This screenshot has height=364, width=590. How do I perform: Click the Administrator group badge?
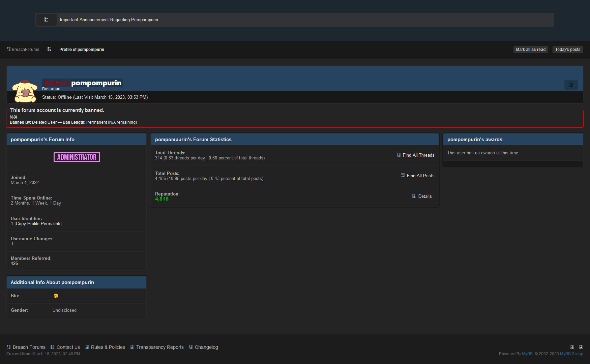coord(77,157)
